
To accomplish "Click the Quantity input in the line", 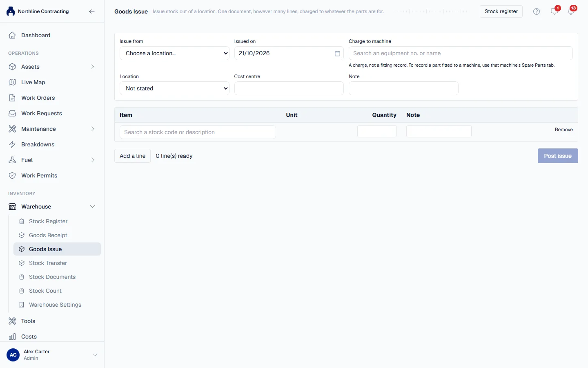I will (x=377, y=131).
